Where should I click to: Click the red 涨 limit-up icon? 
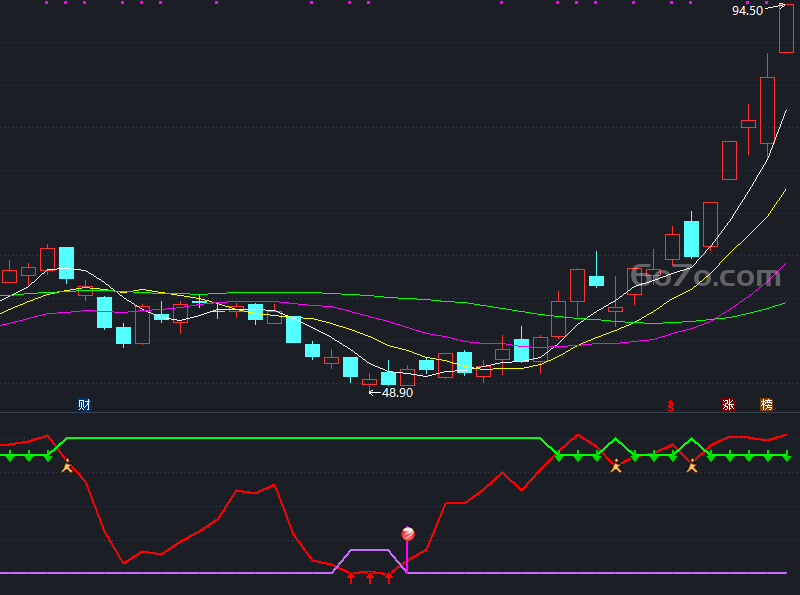tap(728, 405)
